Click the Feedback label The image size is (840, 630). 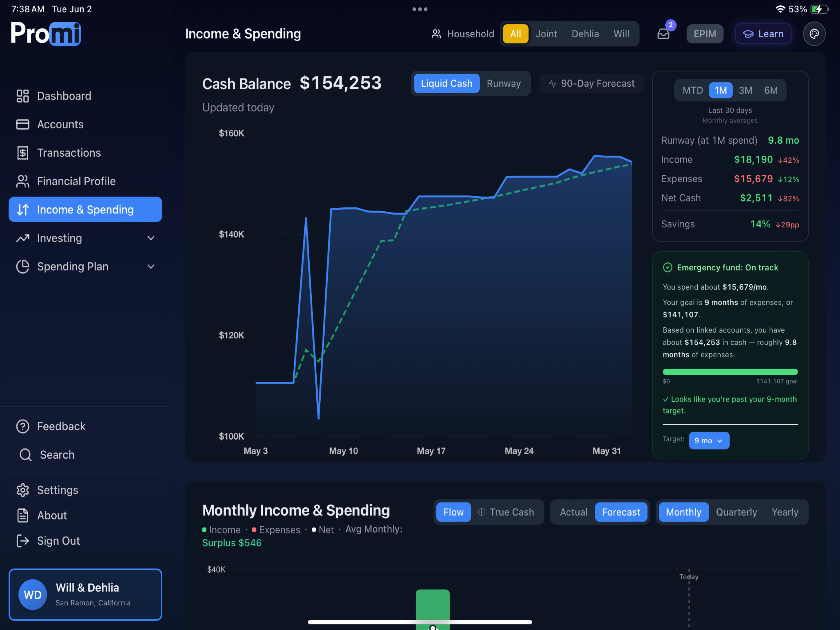point(61,426)
